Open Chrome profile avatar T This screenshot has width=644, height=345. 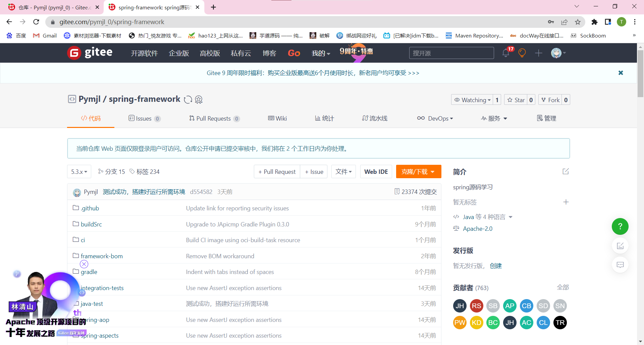tap(621, 22)
